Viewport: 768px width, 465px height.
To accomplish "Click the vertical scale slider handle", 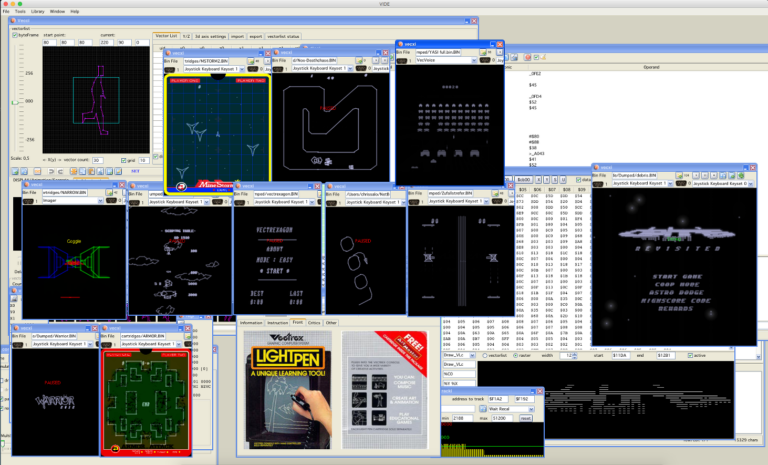I will coord(16,102).
